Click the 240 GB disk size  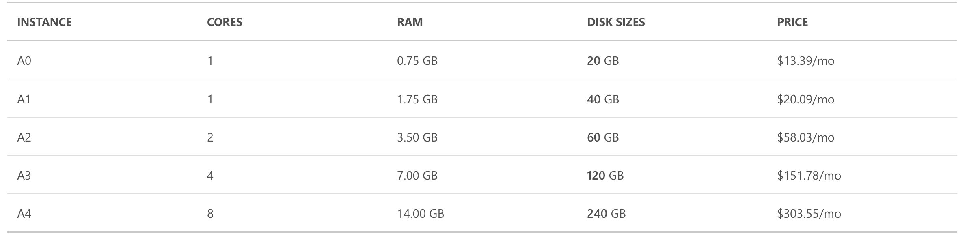pyautogui.click(x=606, y=214)
